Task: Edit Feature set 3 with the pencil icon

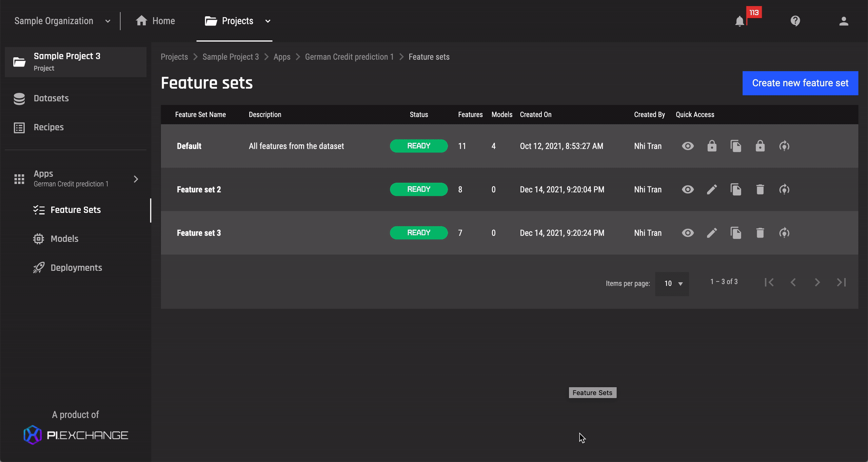Action: point(712,233)
